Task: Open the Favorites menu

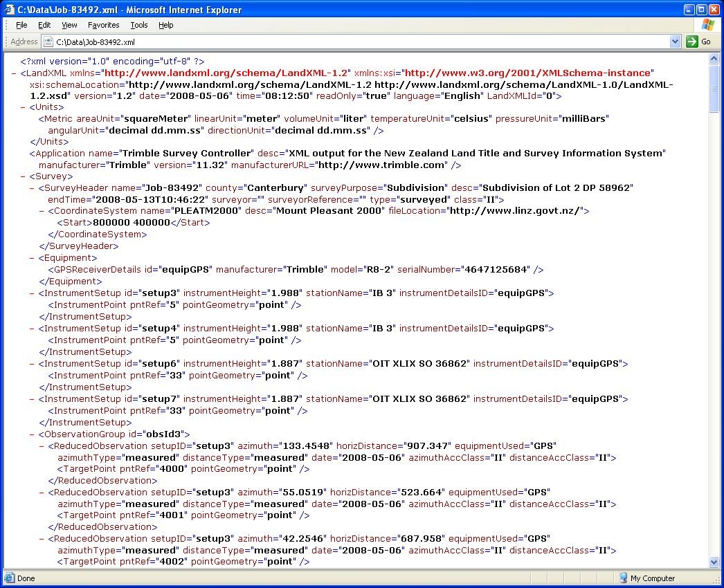Action: (x=103, y=25)
